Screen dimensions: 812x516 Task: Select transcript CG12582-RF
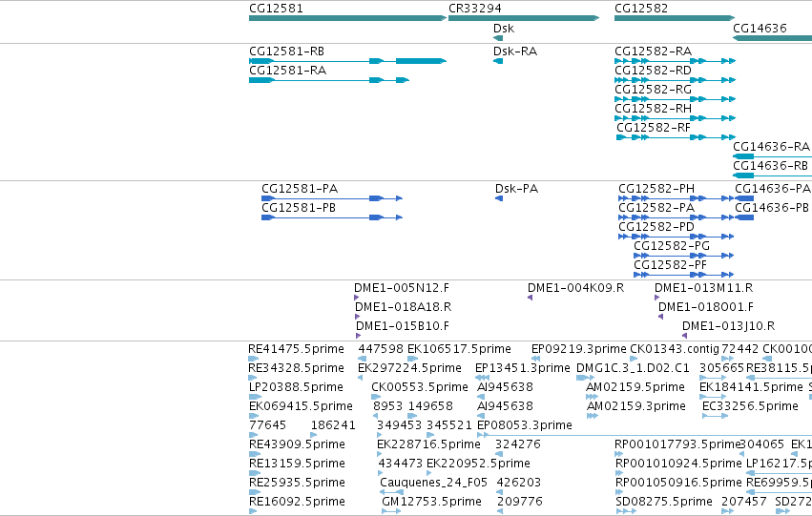(x=676, y=137)
